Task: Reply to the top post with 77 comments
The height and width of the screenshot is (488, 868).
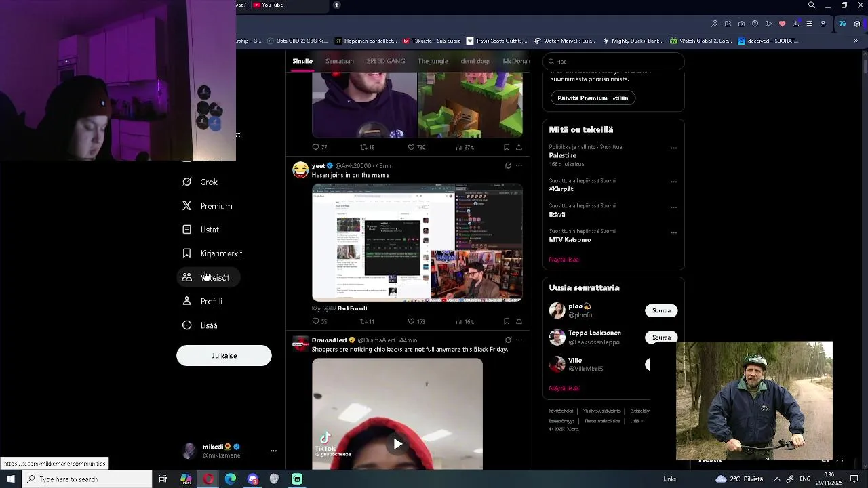Action: (315, 147)
